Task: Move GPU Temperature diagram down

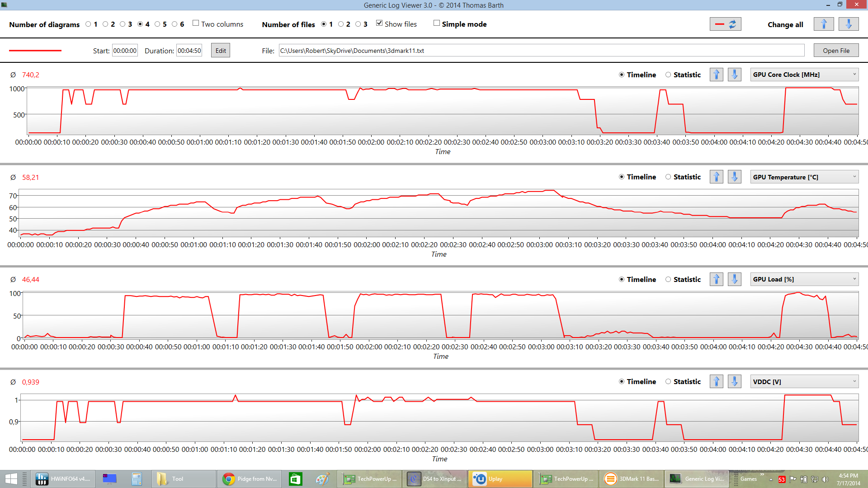Action: [x=734, y=177]
